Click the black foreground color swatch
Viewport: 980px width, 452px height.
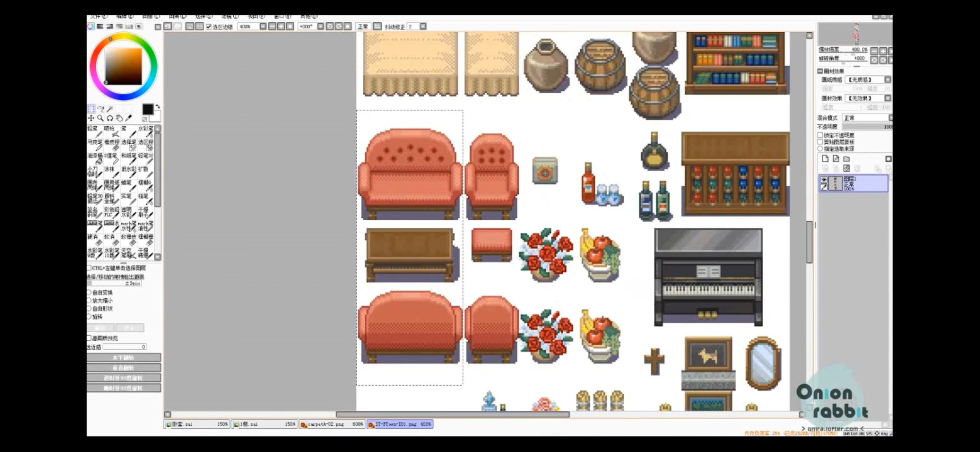148,109
